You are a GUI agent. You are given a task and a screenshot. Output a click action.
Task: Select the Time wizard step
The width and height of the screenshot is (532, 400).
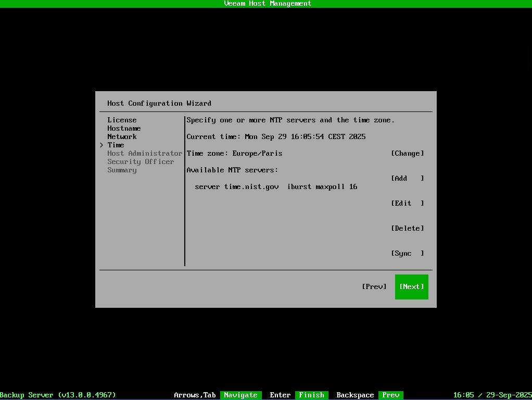[x=116, y=145]
